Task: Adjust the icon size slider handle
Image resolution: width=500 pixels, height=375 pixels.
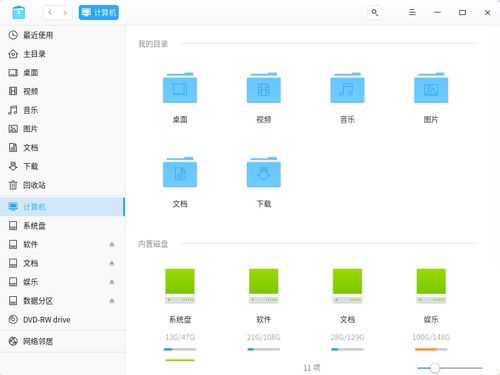Action: (435, 368)
